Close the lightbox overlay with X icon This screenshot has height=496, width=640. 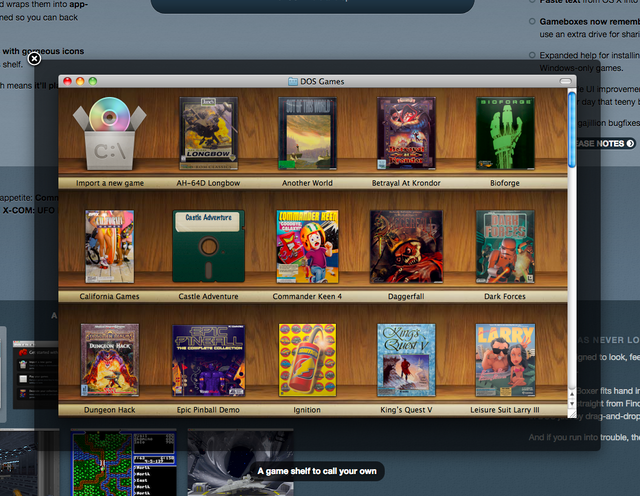coord(34,59)
